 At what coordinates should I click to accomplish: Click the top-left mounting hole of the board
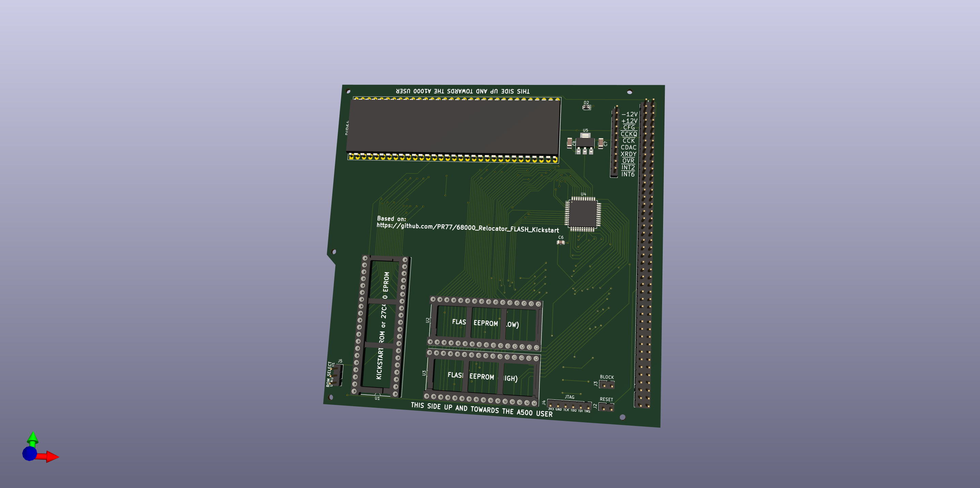(348, 91)
